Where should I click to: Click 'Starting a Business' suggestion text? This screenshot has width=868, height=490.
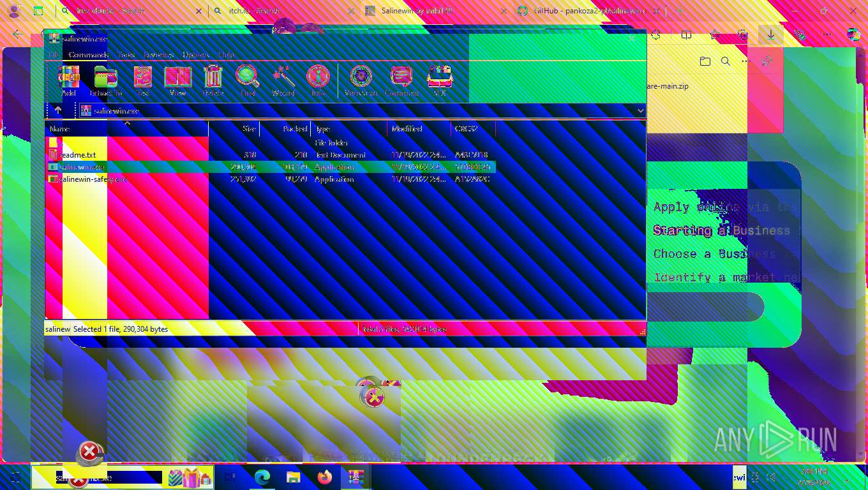[722, 230]
